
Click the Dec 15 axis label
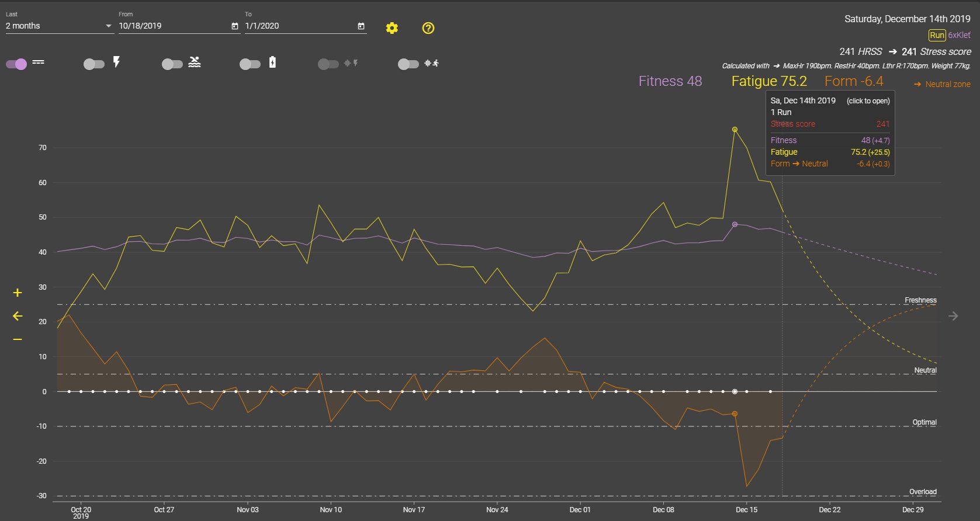pos(746,509)
